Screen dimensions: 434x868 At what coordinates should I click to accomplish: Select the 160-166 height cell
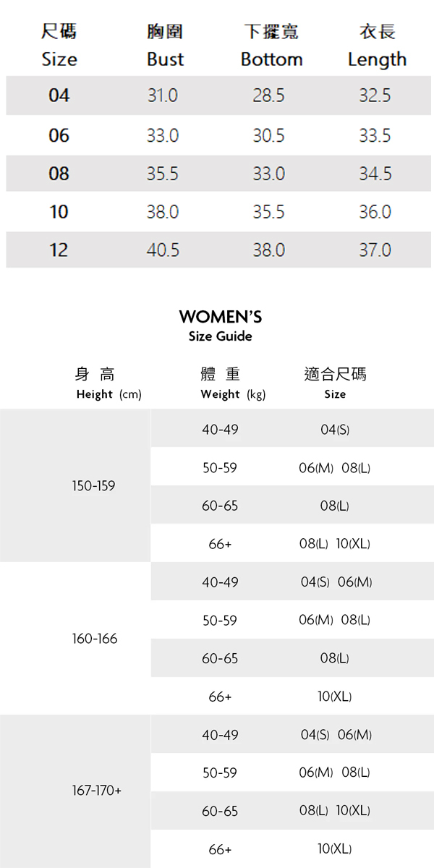click(94, 639)
